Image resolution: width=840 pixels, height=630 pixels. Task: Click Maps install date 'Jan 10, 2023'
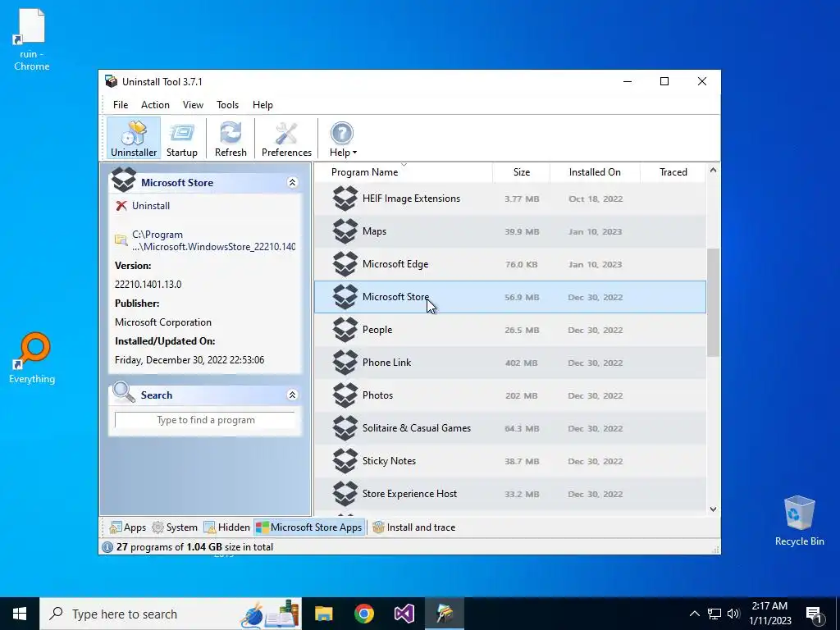pyautogui.click(x=596, y=231)
